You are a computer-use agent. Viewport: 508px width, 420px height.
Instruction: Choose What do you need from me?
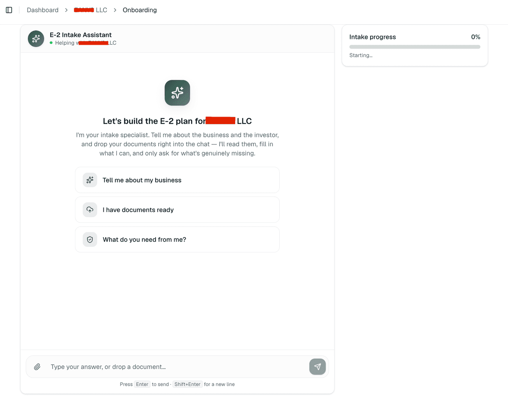coord(177,240)
